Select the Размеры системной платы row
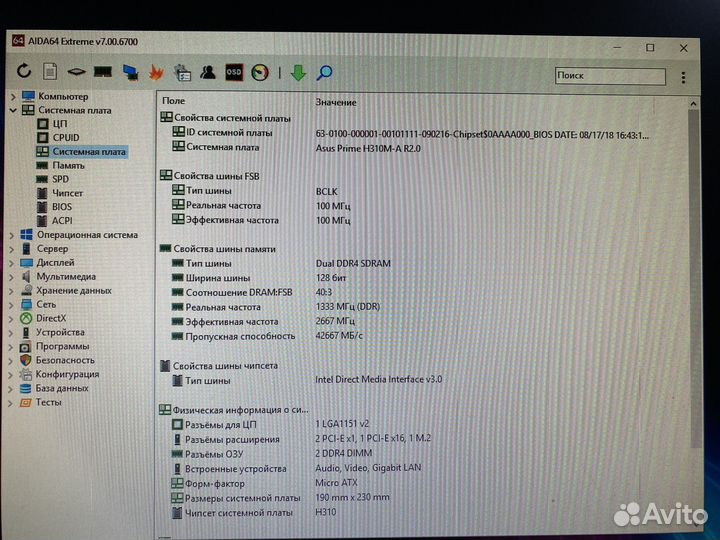The image size is (720, 540). coord(280,498)
